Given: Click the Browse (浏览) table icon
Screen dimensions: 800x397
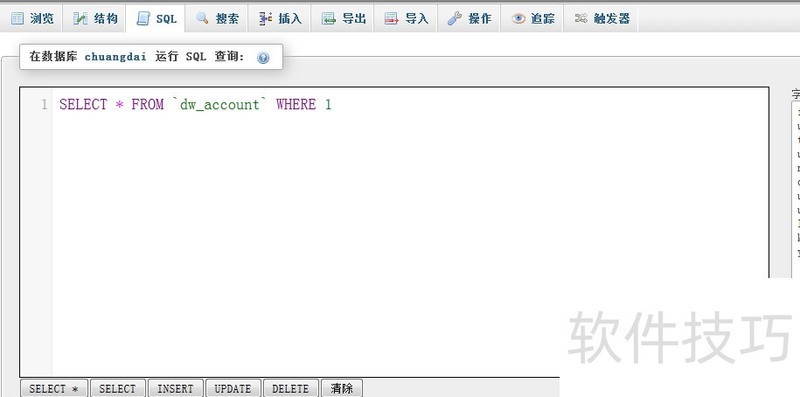Looking at the screenshot, I should click(x=17, y=19).
